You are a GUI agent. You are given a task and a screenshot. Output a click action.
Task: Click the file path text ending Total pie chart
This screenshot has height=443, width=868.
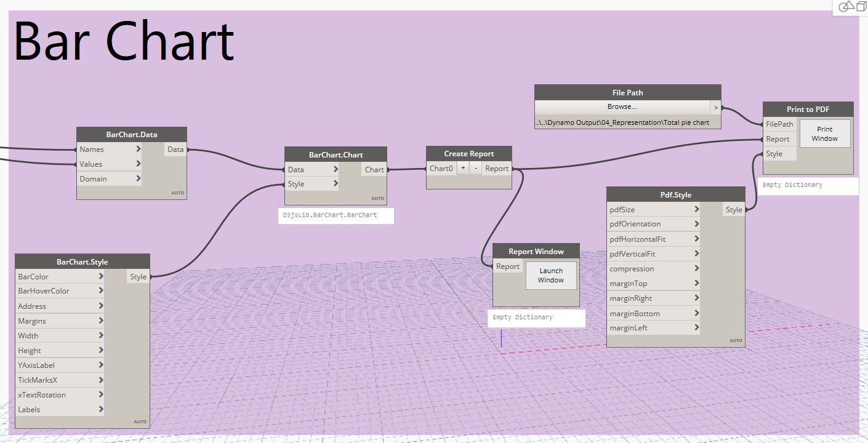(x=622, y=122)
